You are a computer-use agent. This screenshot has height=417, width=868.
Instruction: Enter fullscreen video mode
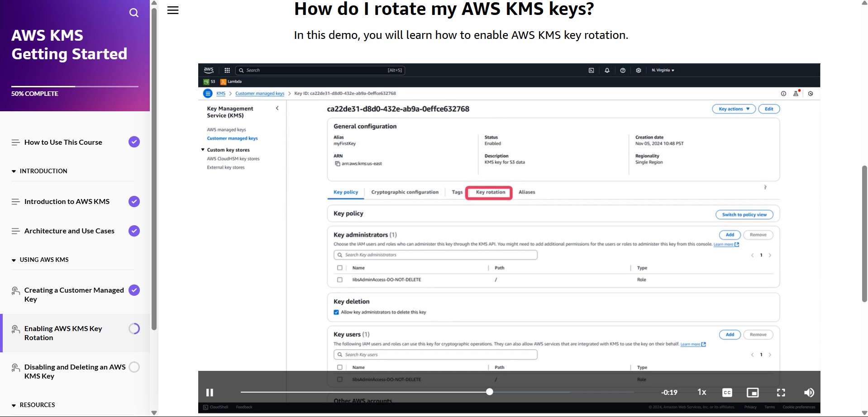(781, 393)
